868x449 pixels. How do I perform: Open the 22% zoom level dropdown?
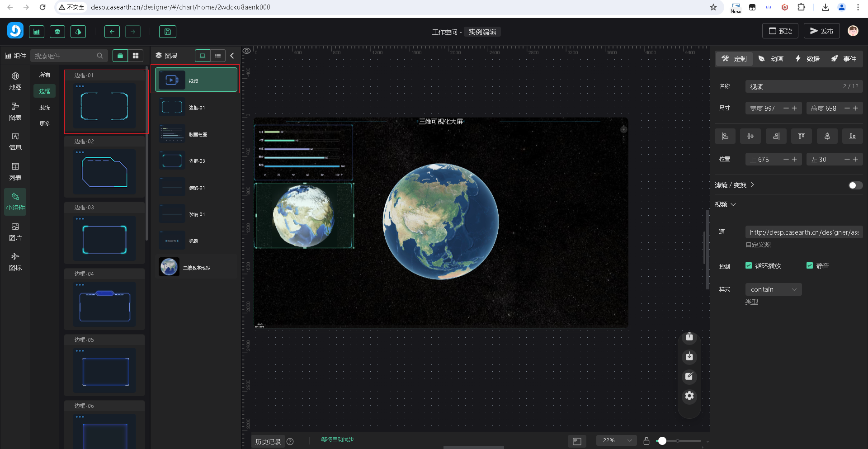coord(617,440)
